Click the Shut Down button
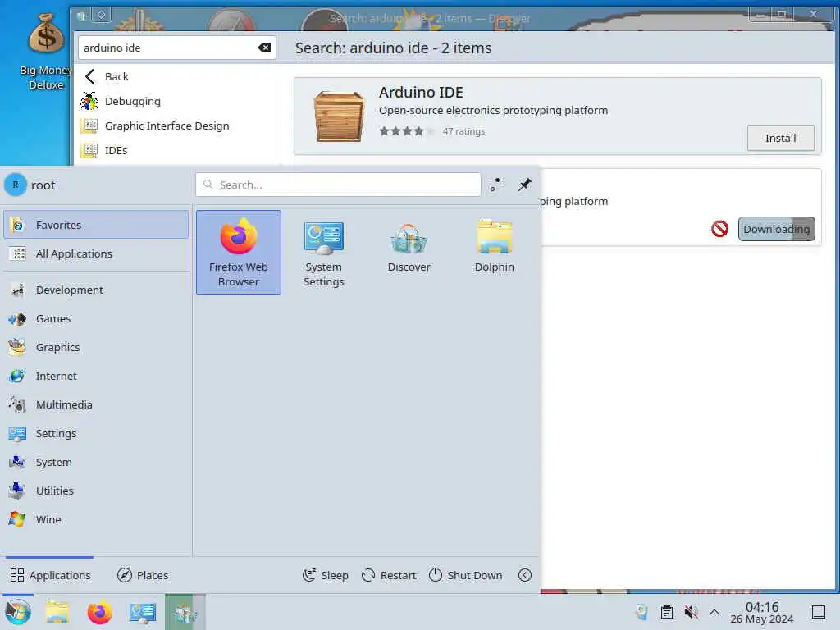This screenshot has width=840, height=630. click(466, 575)
